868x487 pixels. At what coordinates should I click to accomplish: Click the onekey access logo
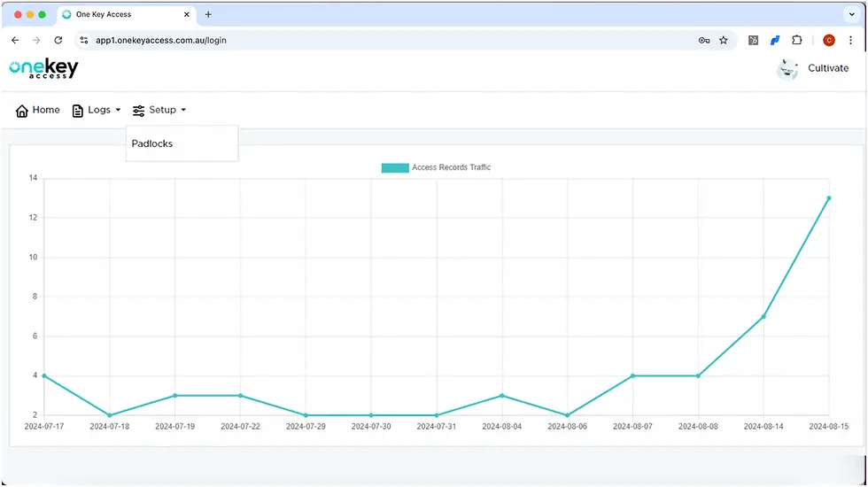coord(43,69)
